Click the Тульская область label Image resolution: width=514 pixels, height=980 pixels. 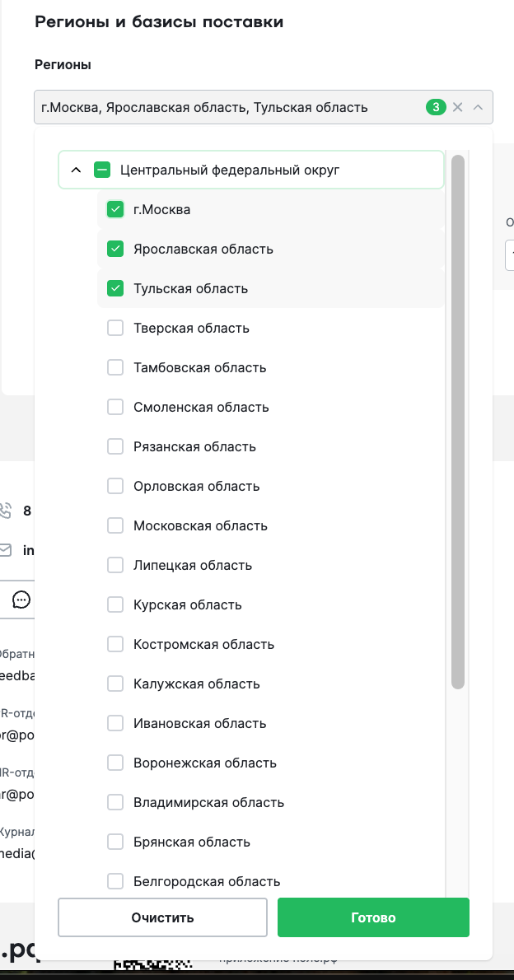191,288
